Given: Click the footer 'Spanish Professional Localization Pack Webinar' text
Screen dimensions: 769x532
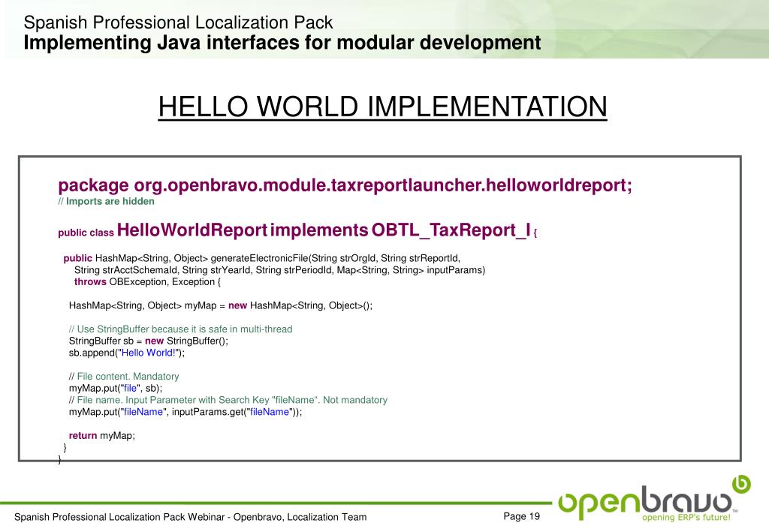Looking at the screenshot, I should pyautogui.click(x=190, y=517).
